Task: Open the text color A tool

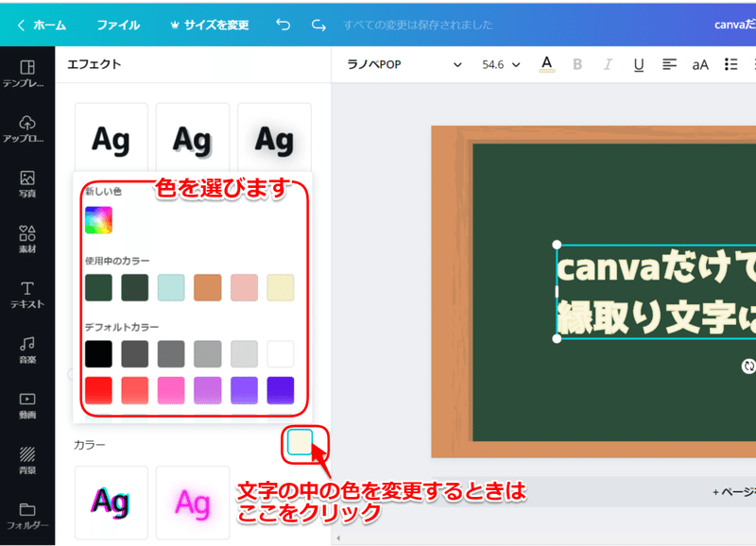Action: pyautogui.click(x=547, y=64)
